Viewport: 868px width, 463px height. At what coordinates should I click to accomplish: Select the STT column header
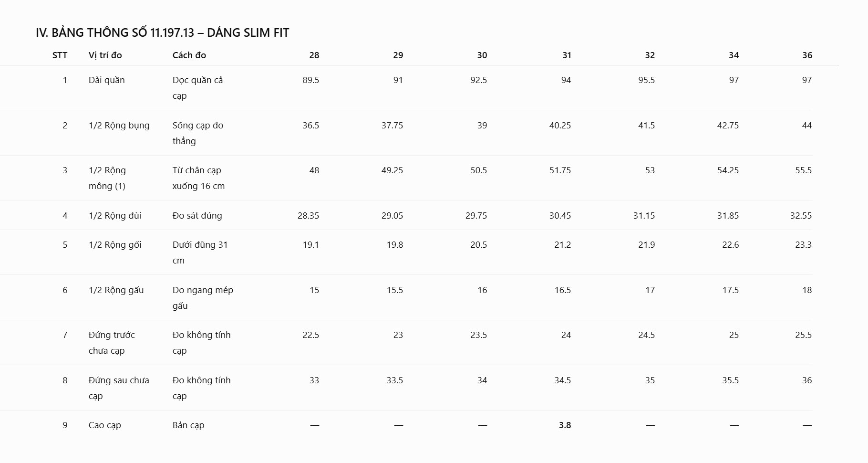(60, 55)
